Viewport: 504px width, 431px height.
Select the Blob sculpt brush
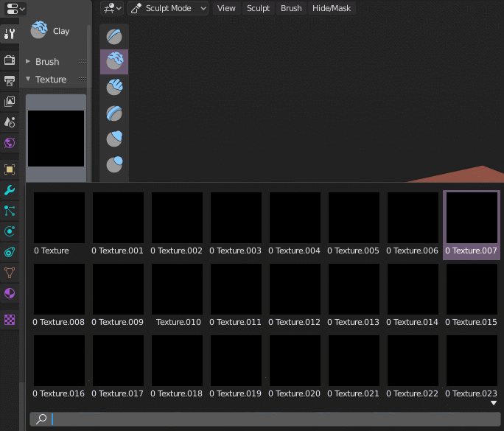114,164
